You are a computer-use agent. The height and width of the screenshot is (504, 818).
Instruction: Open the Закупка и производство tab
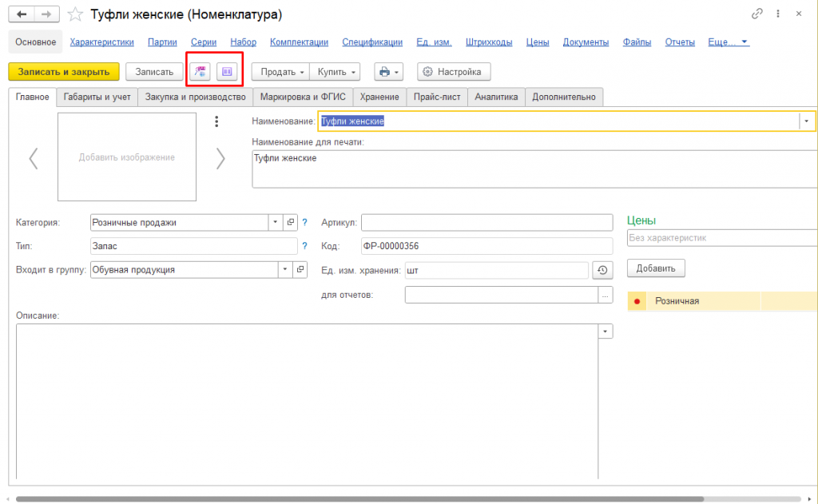tap(195, 97)
